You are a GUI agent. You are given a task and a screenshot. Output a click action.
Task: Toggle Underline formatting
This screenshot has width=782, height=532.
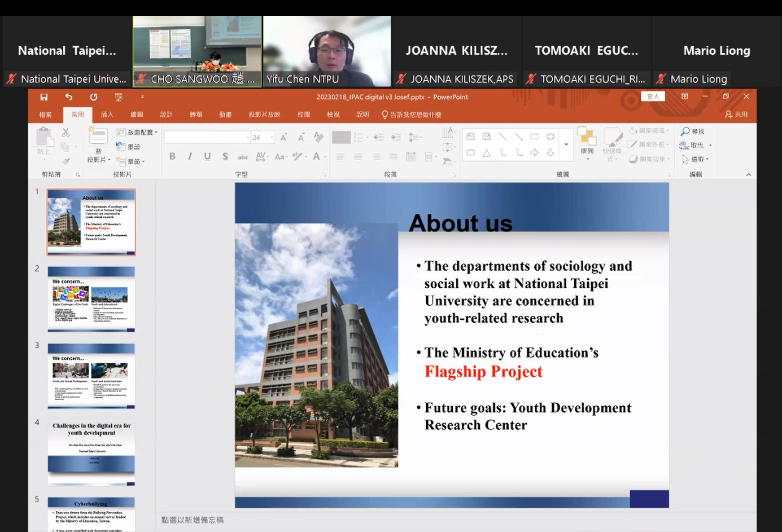[x=207, y=156]
